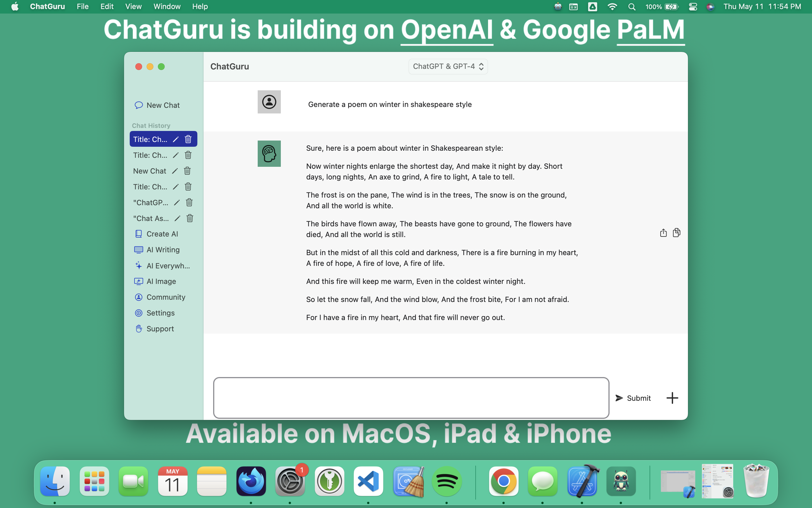Start a New Chat from sidebar
The width and height of the screenshot is (812, 508).
157,105
